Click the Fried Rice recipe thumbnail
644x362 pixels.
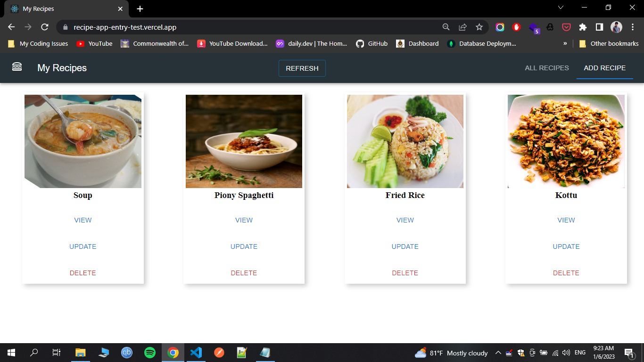point(405,141)
